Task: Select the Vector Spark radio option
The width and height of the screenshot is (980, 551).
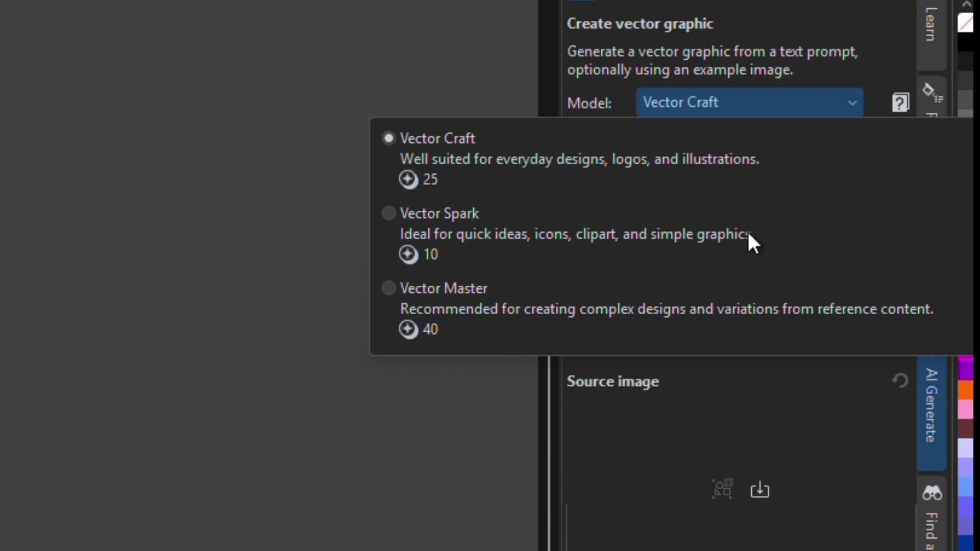Action: 389,213
